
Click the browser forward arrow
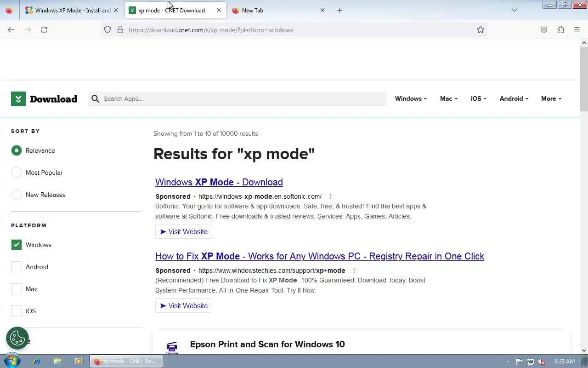click(28, 30)
